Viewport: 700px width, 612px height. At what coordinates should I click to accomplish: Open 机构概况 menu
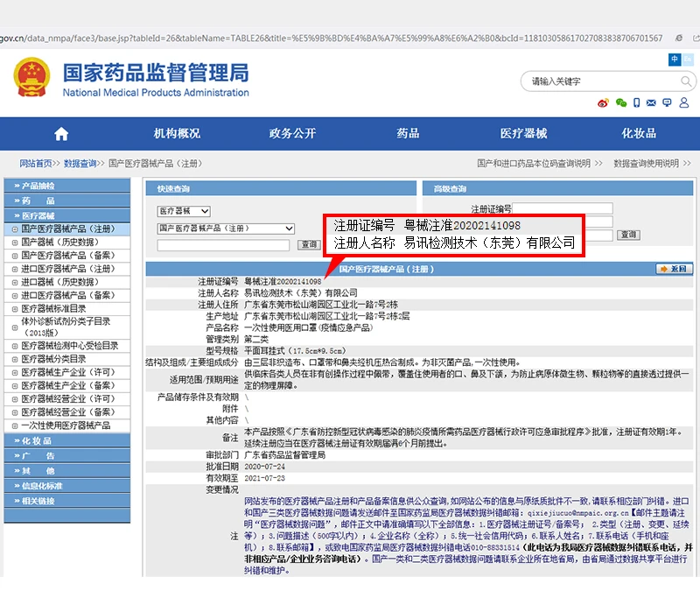point(177,134)
